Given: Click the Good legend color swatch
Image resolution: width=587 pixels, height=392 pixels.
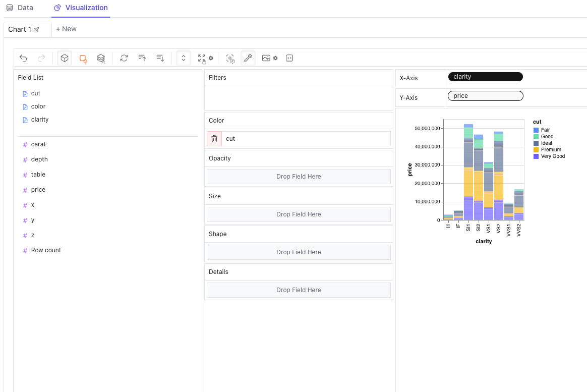Looking at the screenshot, I should (536, 137).
